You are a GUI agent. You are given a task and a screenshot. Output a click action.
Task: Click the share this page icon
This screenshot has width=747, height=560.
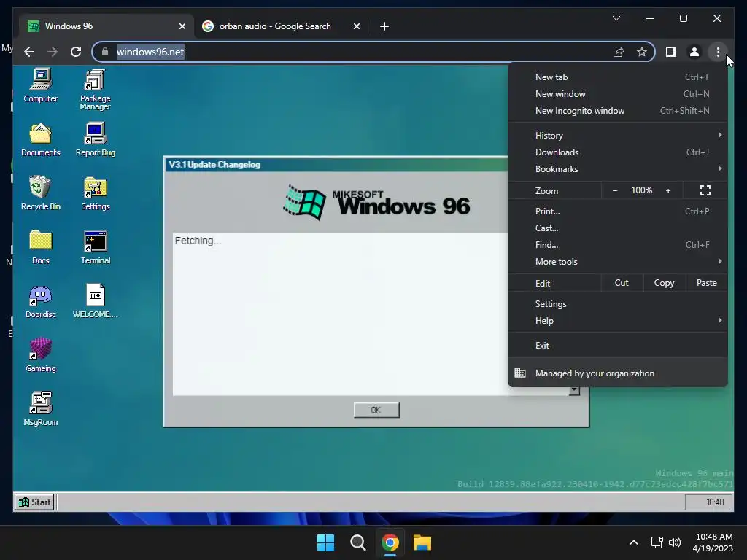click(619, 52)
